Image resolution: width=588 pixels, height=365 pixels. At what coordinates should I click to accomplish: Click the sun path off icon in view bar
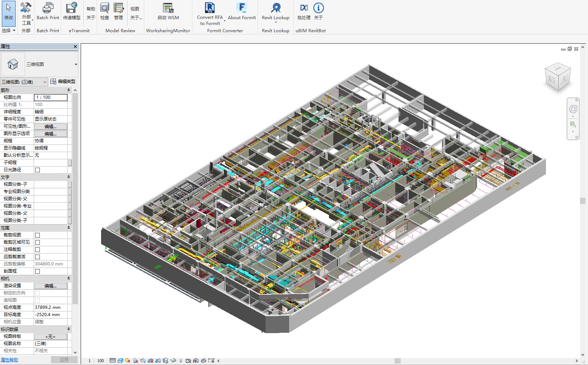[x=128, y=361]
